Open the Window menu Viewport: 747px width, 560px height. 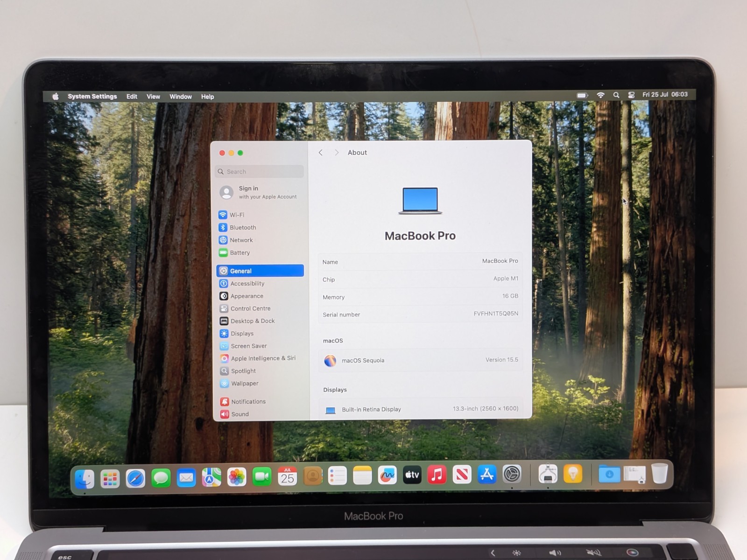click(181, 97)
